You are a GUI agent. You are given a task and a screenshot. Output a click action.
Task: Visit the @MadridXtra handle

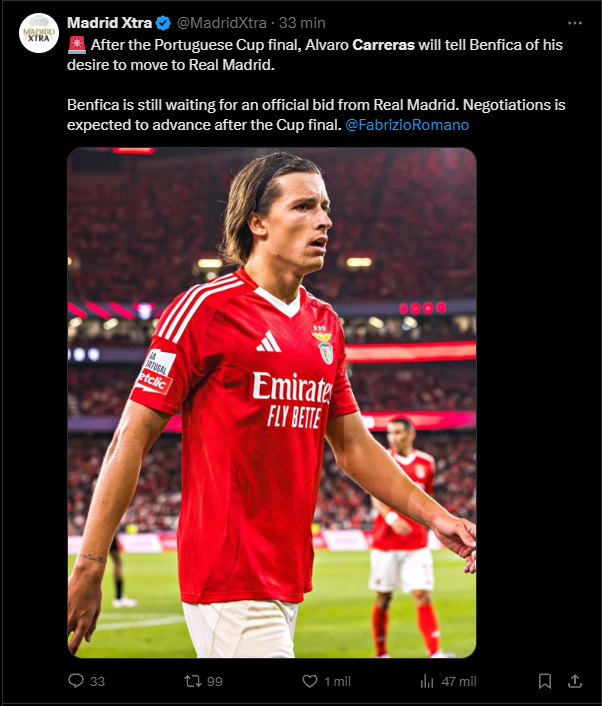pyautogui.click(x=222, y=23)
